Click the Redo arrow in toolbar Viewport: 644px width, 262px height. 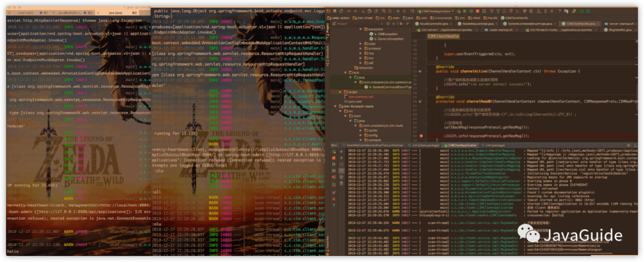355,11
